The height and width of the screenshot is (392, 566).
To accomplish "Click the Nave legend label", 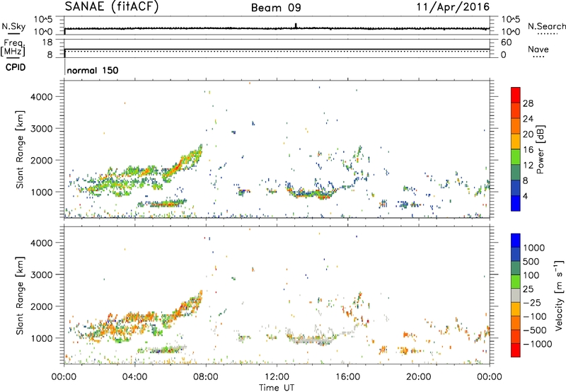I will point(538,49).
